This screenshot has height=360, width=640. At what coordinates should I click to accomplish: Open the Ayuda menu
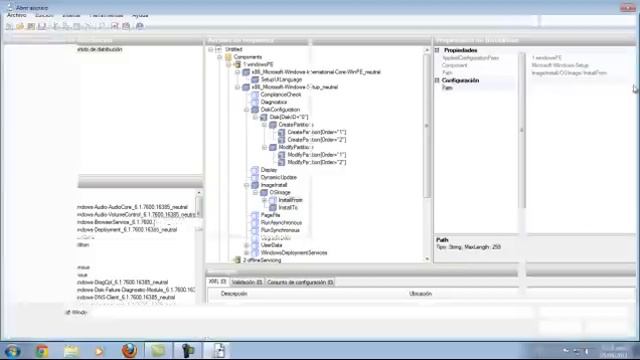pos(140,15)
